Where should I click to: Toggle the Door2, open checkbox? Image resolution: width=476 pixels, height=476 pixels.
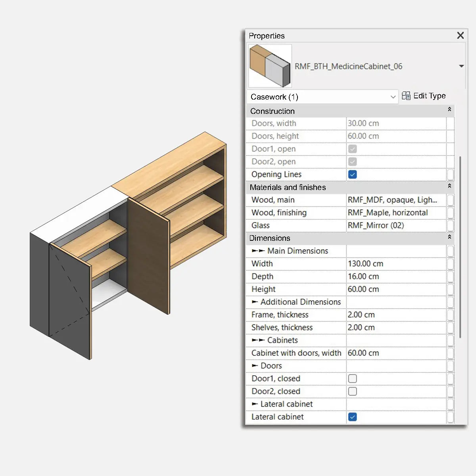coord(352,161)
